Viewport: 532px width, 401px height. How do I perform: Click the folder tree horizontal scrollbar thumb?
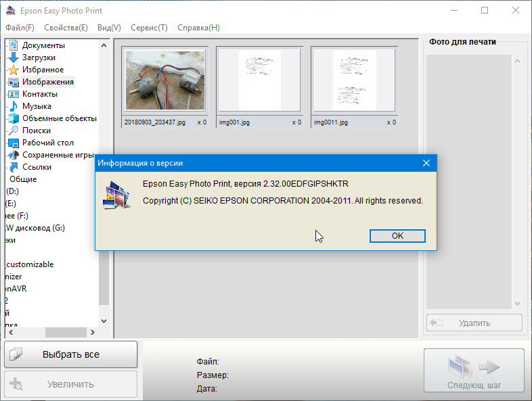coord(66,332)
